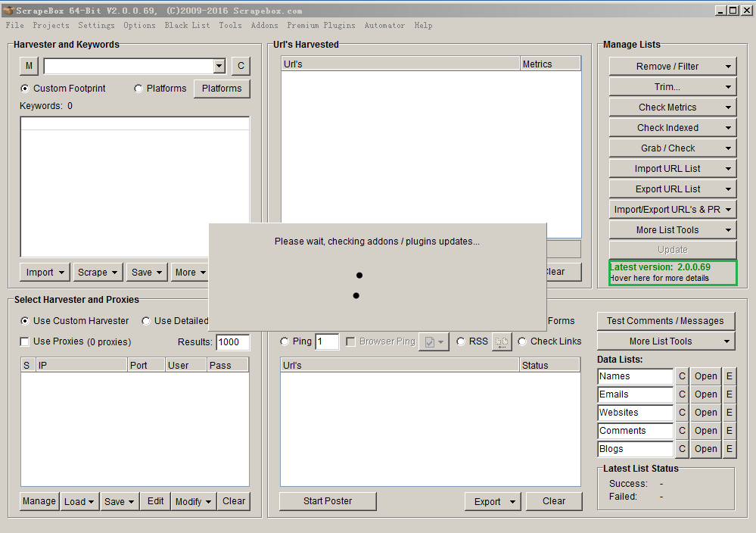Click the ScrapeBox title bar app icon
This screenshot has height=533, width=756.
[x=8, y=10]
